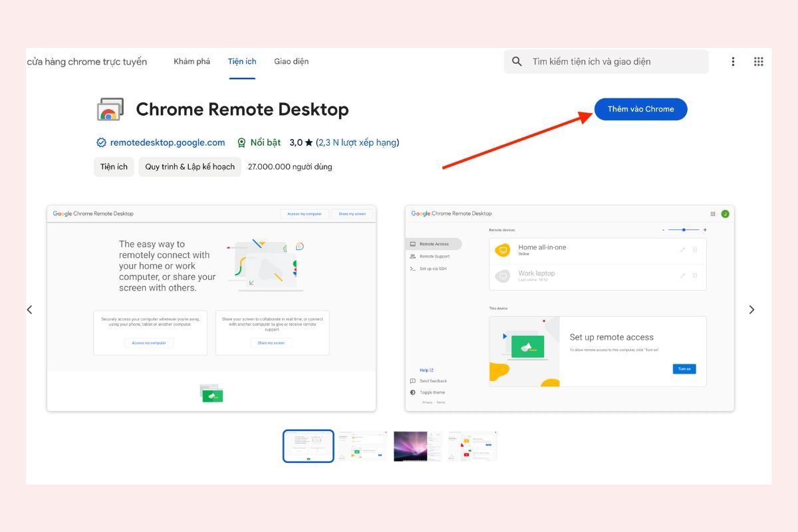Screen dimensions: 798x532
Task: Click the Nổi bật featured badge icon
Action: 241,142
